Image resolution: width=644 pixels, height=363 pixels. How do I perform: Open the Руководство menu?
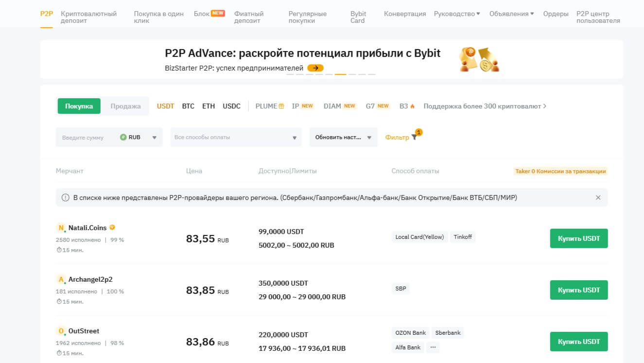coord(457,14)
